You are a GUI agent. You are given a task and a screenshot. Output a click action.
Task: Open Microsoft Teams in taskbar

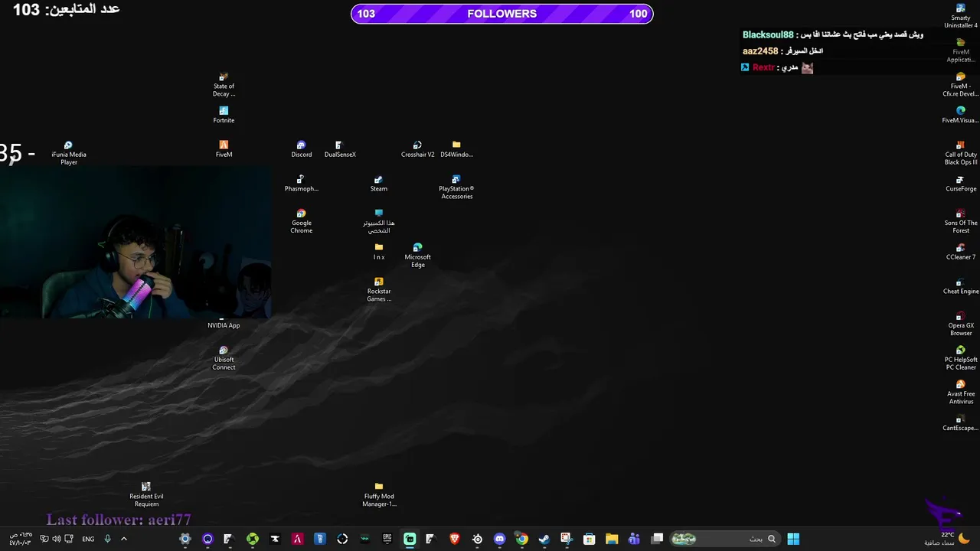(x=634, y=539)
